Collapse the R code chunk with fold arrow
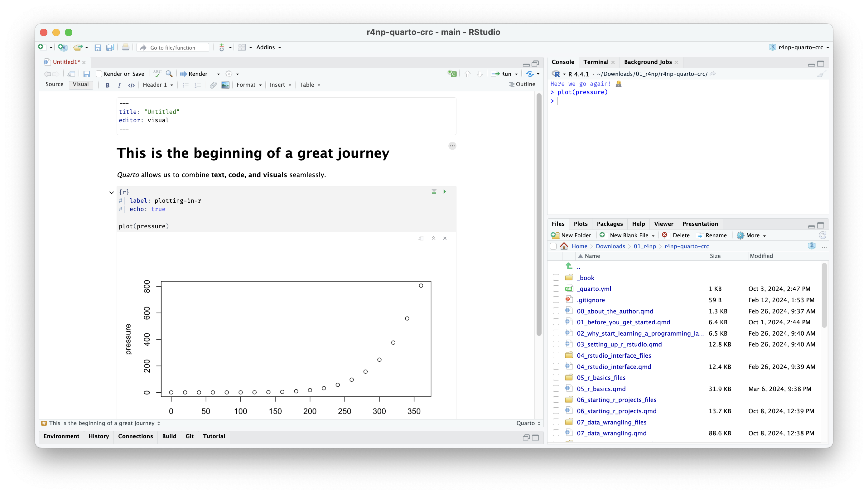The image size is (868, 494). pyautogui.click(x=112, y=192)
